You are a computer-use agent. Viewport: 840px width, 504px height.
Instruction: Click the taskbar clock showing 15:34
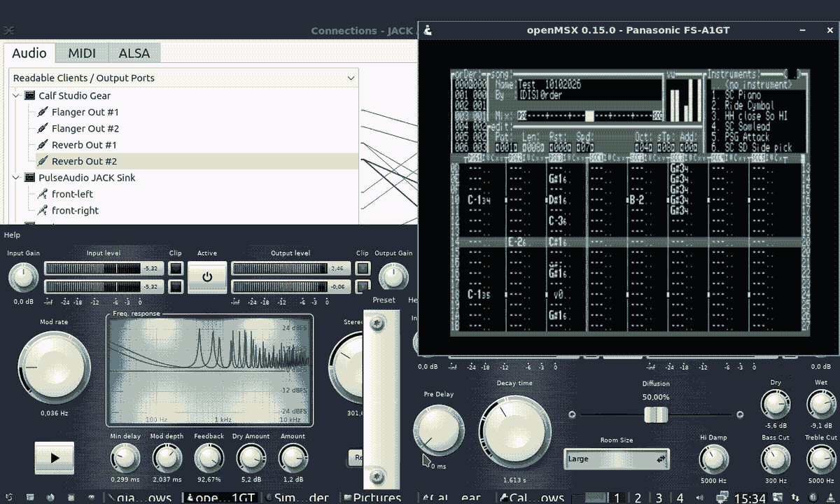[x=750, y=498]
